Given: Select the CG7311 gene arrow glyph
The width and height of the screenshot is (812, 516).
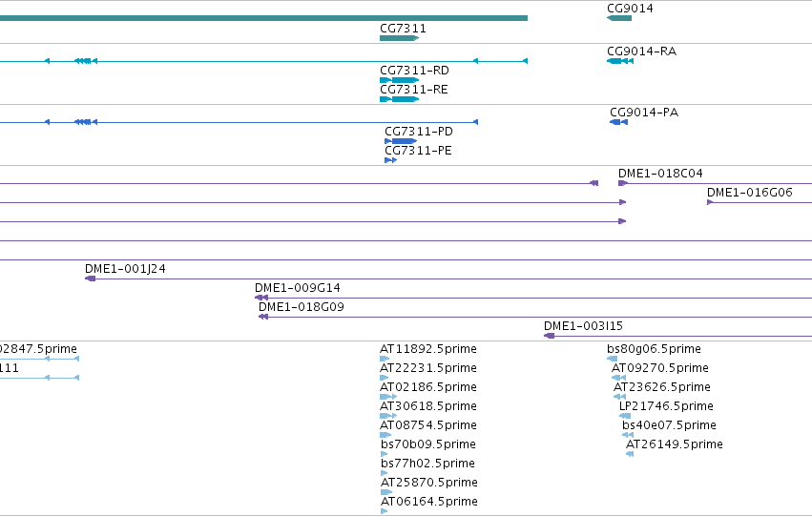Looking at the screenshot, I should click(x=399, y=38).
